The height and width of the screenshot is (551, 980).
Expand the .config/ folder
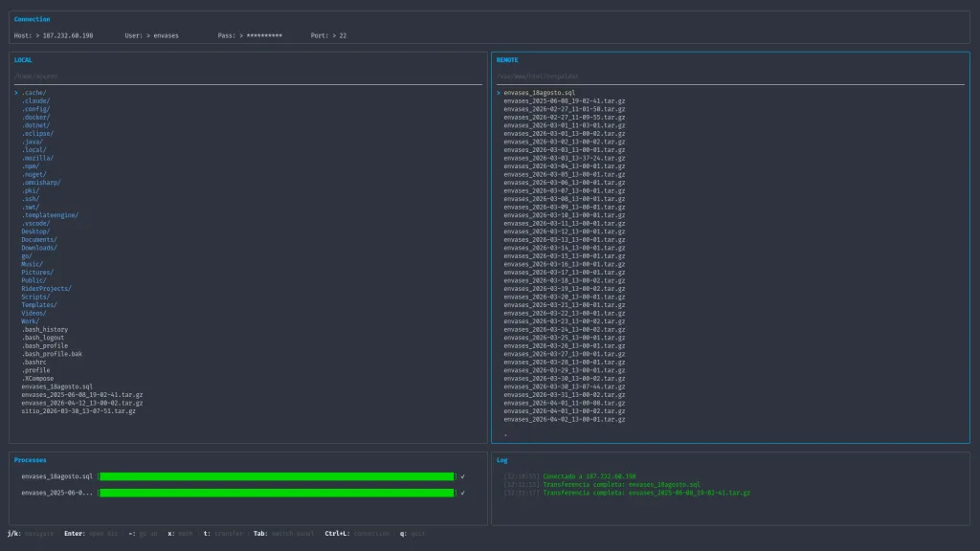tap(35, 109)
